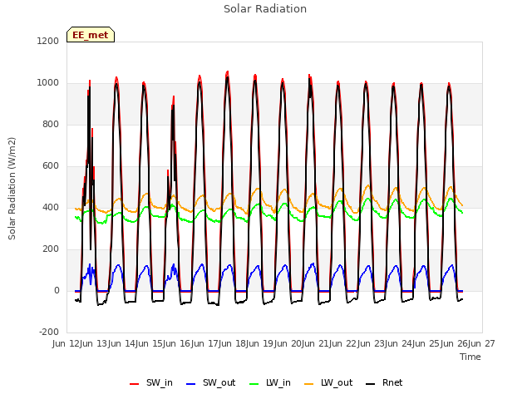This screenshot has height=399, width=532.
Task: Click the EE_met annotation label
Action: (91, 35)
